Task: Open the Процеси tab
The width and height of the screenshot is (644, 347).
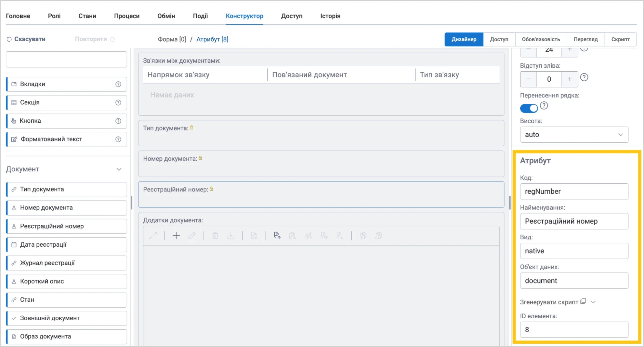Action: click(127, 16)
